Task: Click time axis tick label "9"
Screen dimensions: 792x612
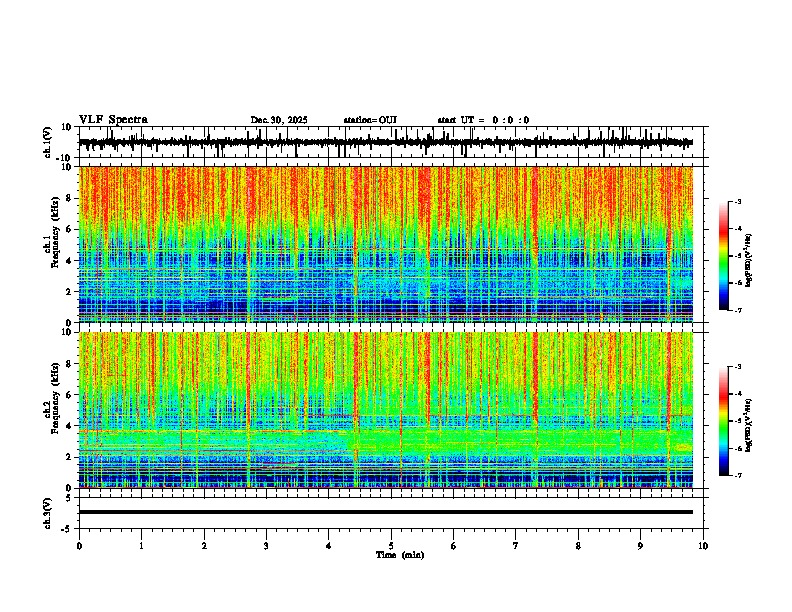Action: point(640,546)
